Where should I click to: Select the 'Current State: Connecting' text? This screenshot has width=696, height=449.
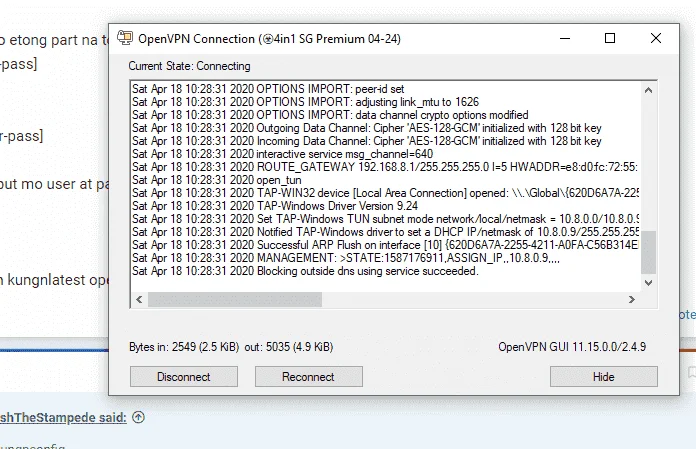(190, 66)
